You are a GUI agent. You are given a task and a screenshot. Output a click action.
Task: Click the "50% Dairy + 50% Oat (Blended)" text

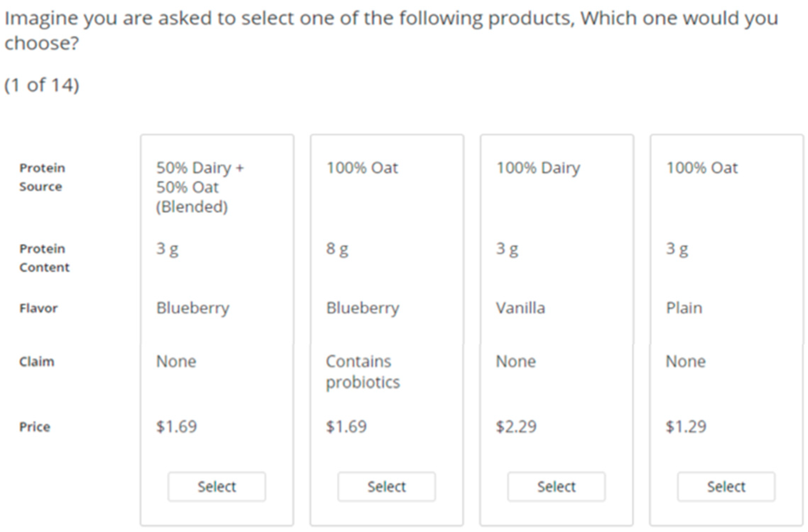200,187
